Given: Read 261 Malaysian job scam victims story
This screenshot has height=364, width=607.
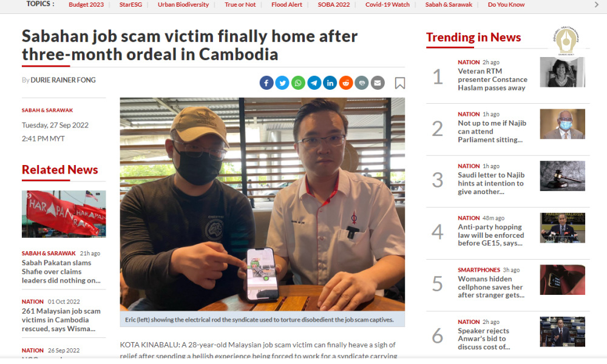Looking at the screenshot, I should [x=61, y=320].
